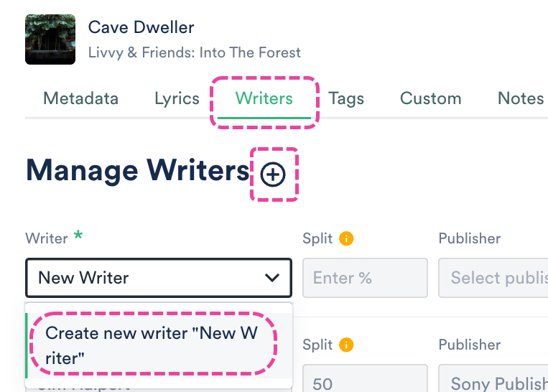The height and width of the screenshot is (392, 548).
Task: Open the Sony Publisher dropdown
Action: 496,383
